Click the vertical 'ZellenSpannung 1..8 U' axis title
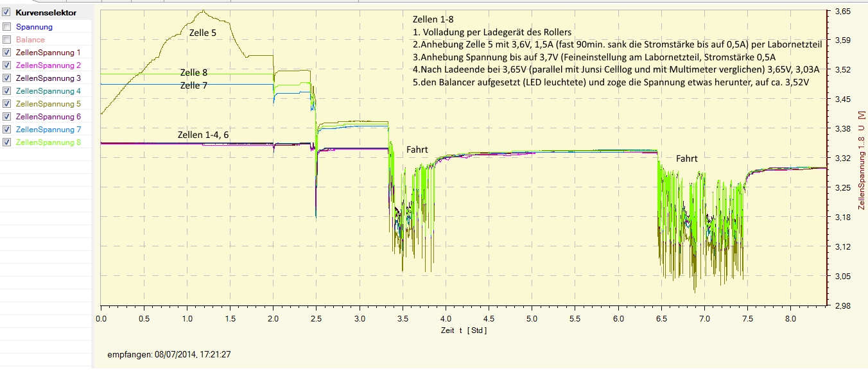 (862, 160)
